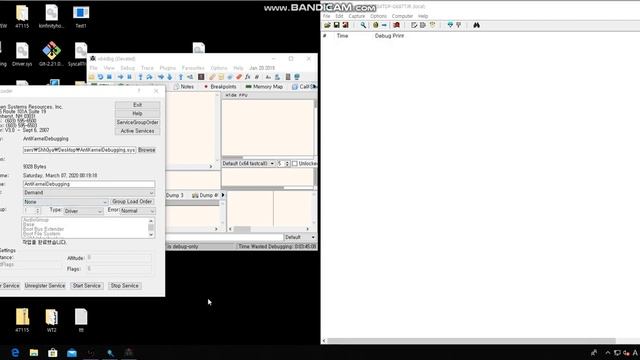Click the blue filter funnel icon in DebugView
Screen dimensions: 640x360
pos(450,25)
